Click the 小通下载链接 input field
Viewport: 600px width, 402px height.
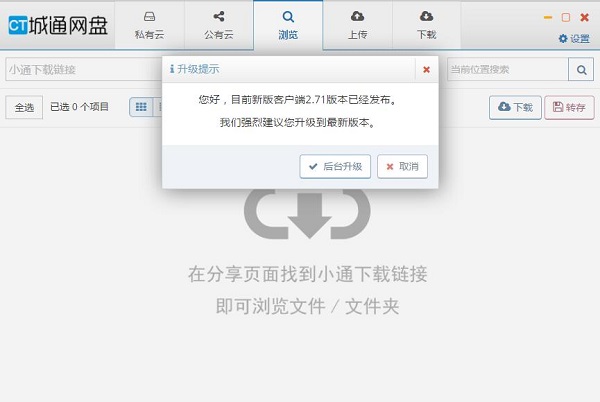coord(84,70)
